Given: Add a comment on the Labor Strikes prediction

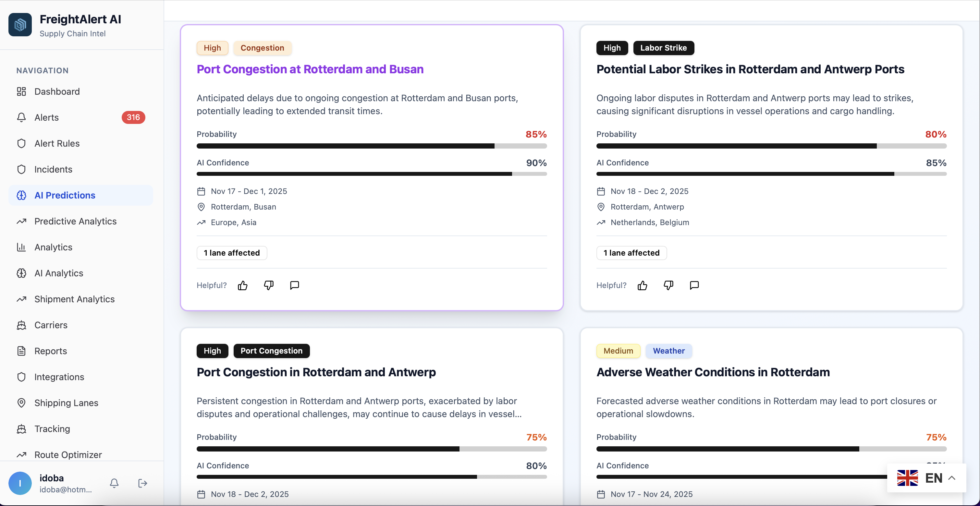Looking at the screenshot, I should pos(694,285).
